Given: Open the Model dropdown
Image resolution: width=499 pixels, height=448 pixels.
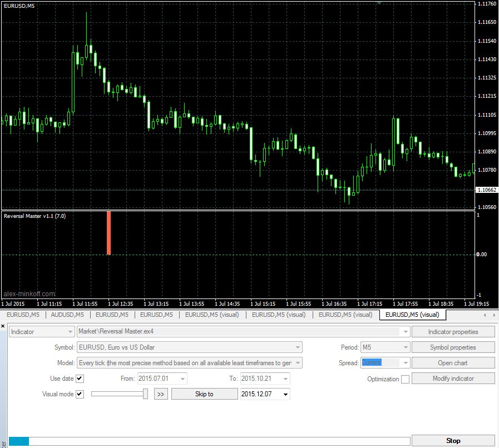Looking at the screenshot, I should coord(296,362).
